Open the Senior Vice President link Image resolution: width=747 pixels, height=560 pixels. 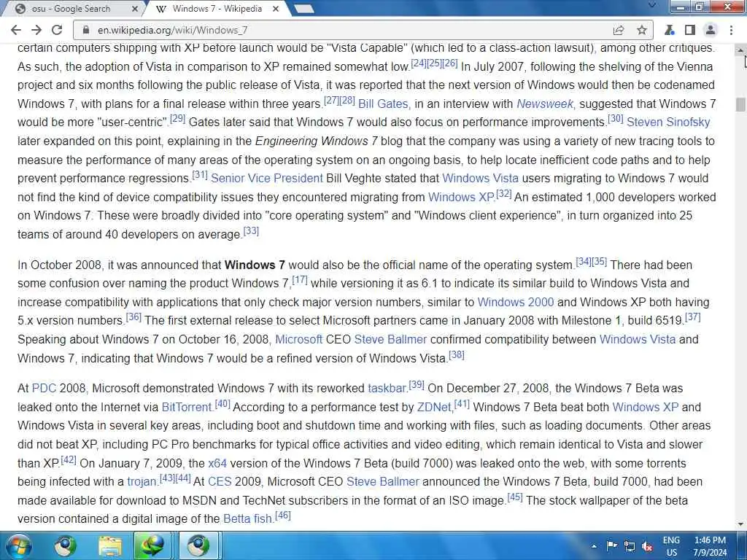[267, 179]
